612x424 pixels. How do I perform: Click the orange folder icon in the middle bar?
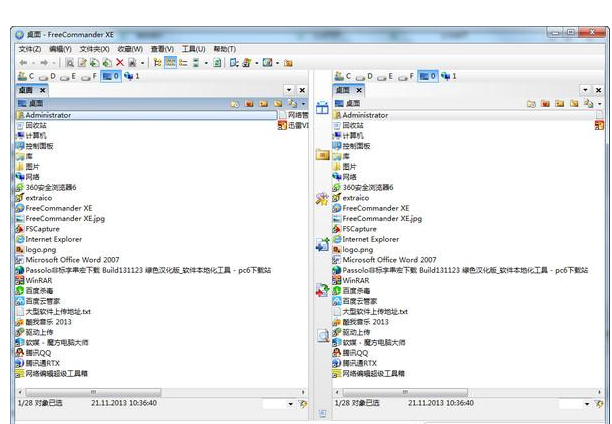(x=322, y=155)
